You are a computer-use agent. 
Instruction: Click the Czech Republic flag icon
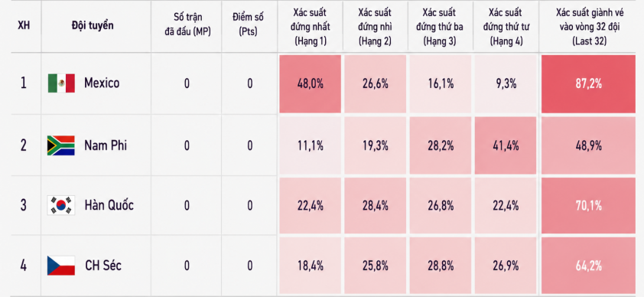pyautogui.click(x=61, y=266)
